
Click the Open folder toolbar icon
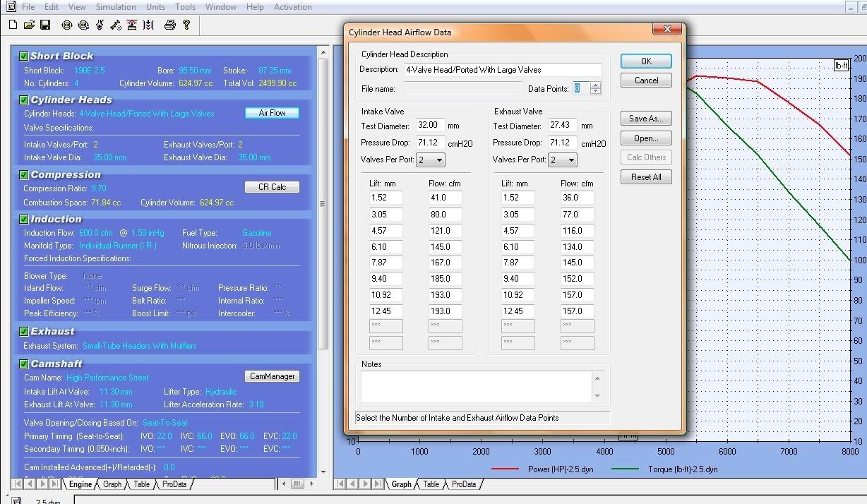(x=29, y=25)
